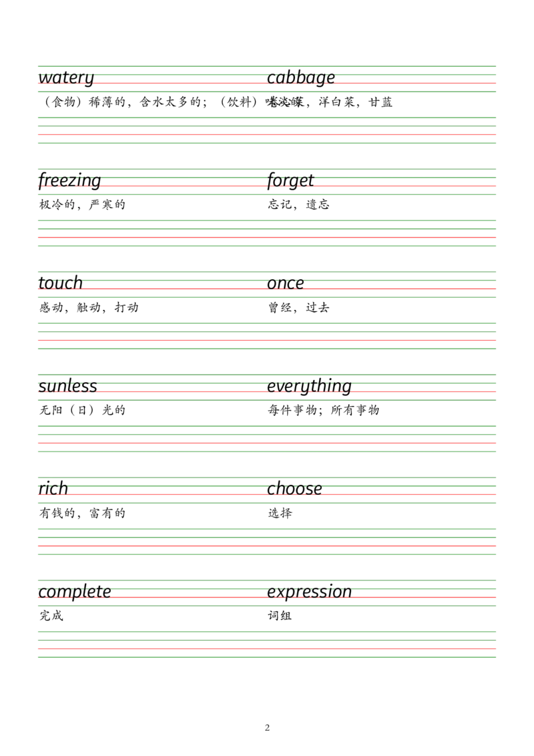This screenshot has height=756, width=534.
Task: Click the "forget" heading
Action: (290, 181)
